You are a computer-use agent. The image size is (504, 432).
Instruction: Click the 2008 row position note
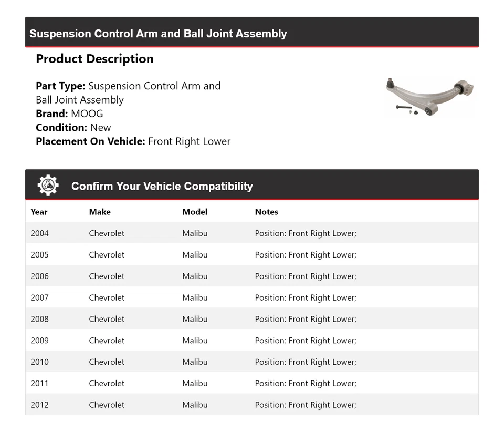[x=306, y=319]
